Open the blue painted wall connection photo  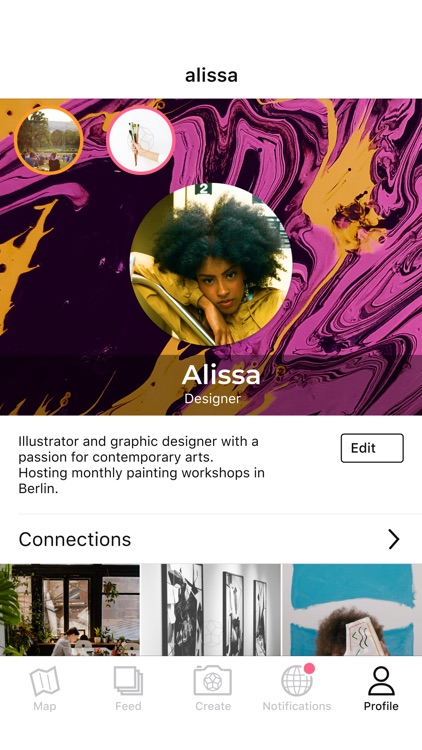pyautogui.click(x=352, y=610)
